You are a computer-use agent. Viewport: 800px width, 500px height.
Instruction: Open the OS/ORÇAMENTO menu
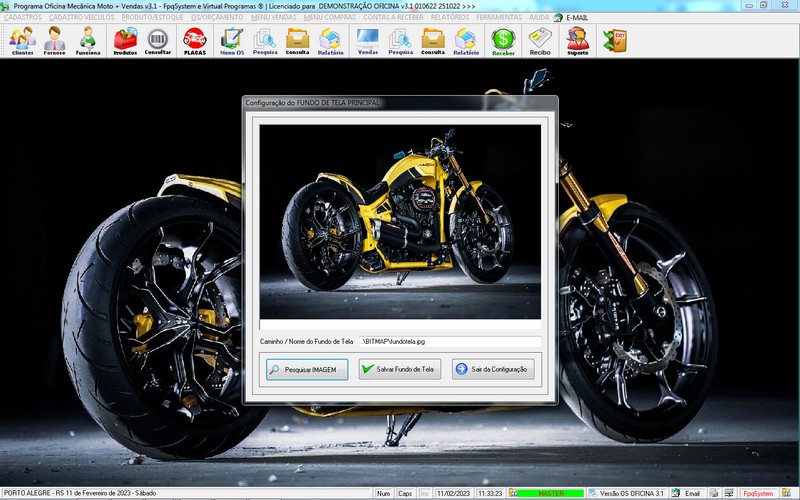coord(217,17)
